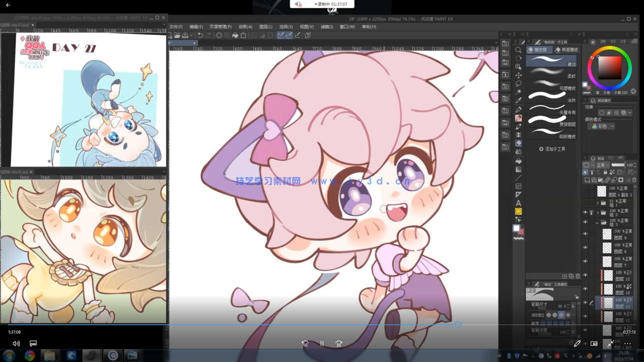Delete layer using trash icon
This screenshot has height=362, width=644.
(x=634, y=180)
